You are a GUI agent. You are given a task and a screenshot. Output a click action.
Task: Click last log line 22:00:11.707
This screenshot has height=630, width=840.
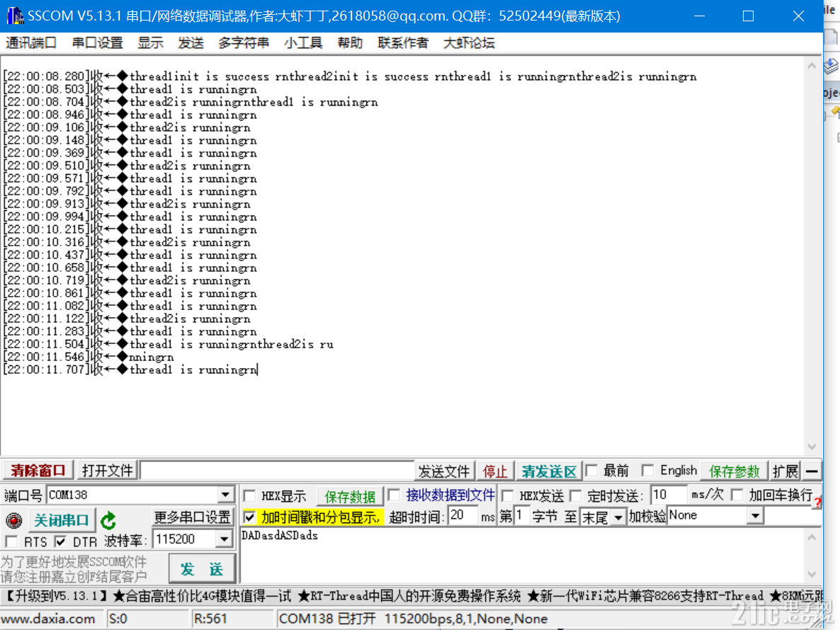[130, 370]
